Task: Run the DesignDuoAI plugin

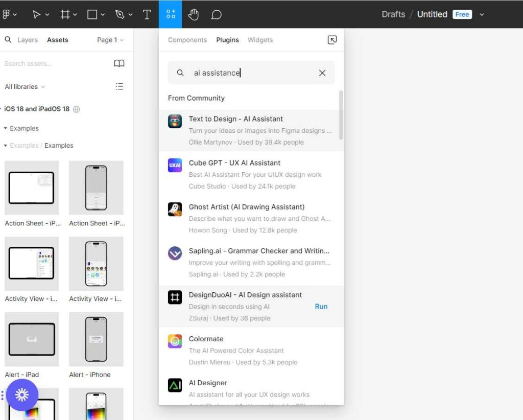Action: (x=321, y=307)
